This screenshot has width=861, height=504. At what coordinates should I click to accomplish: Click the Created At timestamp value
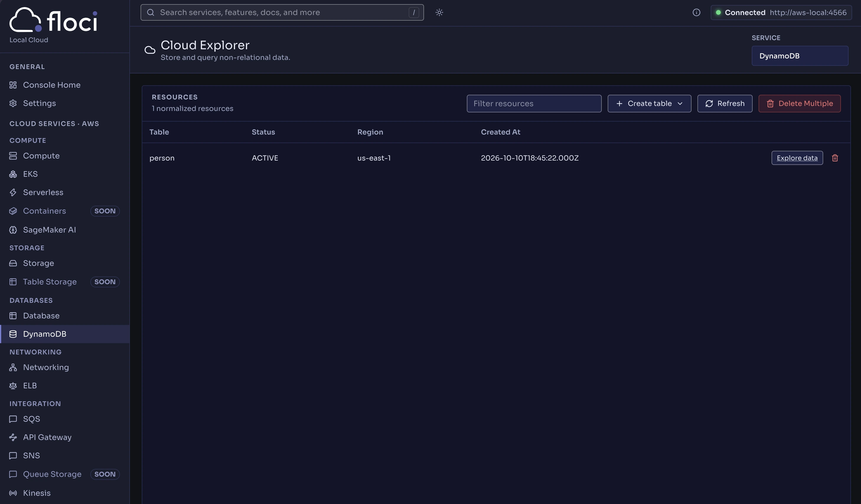pyautogui.click(x=530, y=158)
